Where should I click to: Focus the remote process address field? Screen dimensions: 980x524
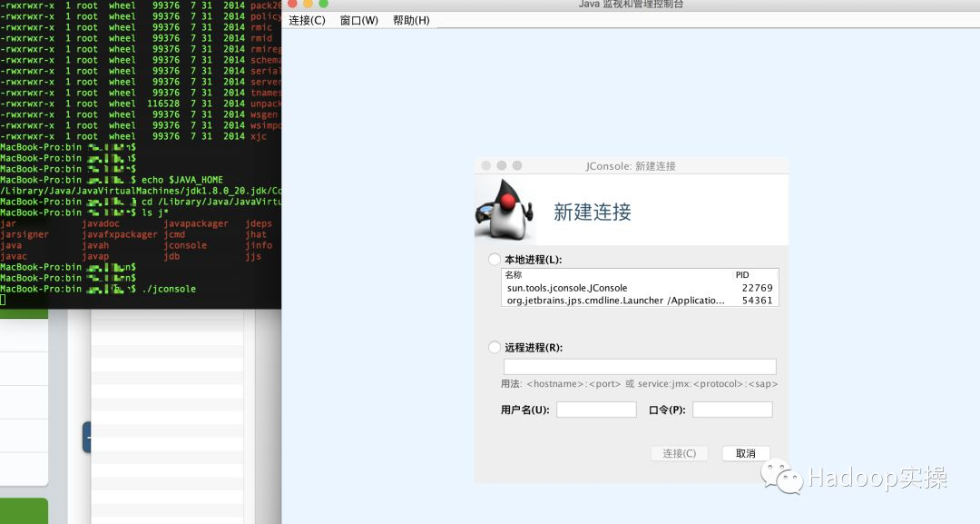pos(640,366)
